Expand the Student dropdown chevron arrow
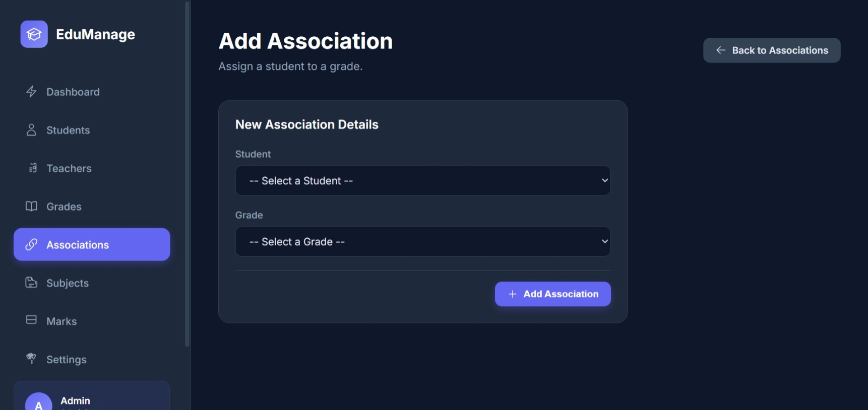The height and width of the screenshot is (410, 868). [x=604, y=181]
